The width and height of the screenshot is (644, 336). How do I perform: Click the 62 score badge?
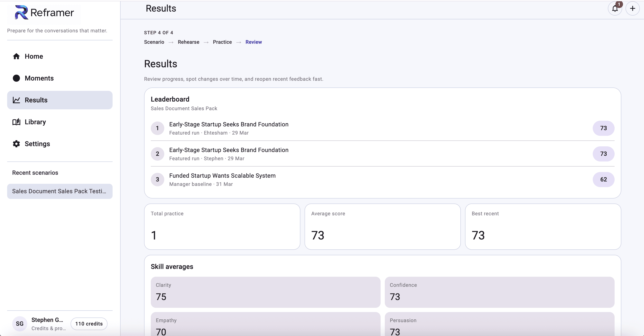coord(603,179)
